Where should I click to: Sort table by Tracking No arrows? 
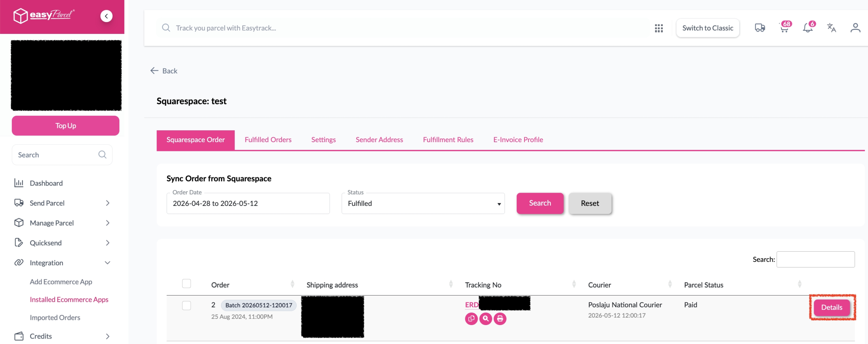point(574,284)
